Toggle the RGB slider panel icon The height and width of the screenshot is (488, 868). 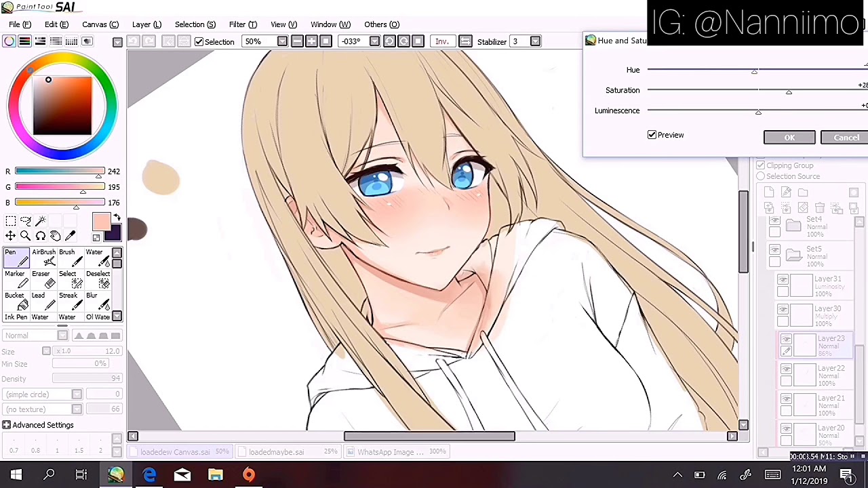point(25,41)
